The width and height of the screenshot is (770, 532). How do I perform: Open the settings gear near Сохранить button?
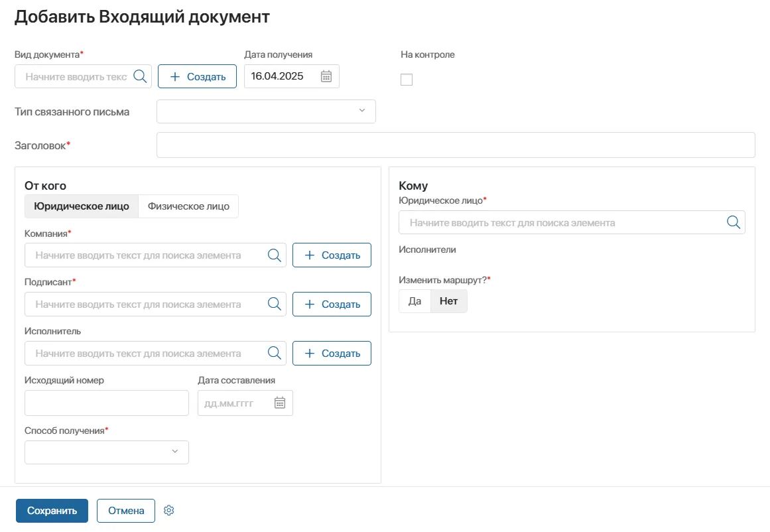click(x=168, y=510)
